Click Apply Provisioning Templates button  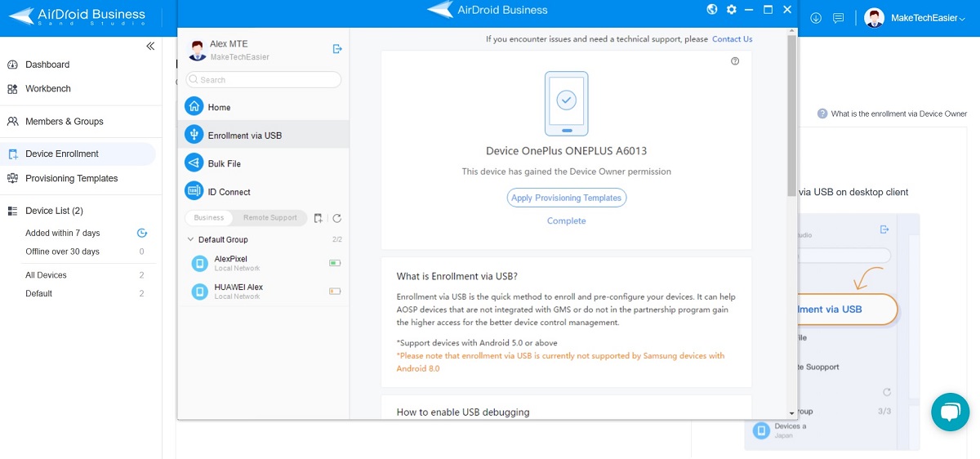[x=567, y=198]
